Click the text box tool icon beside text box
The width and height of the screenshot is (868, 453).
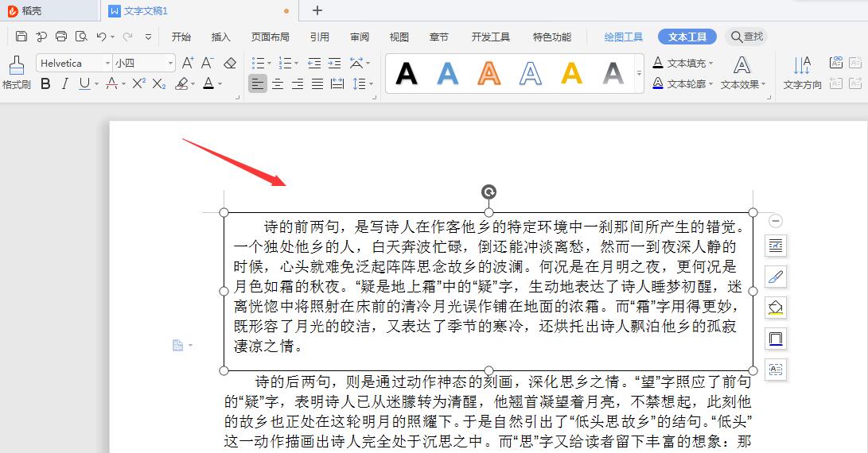(x=776, y=369)
